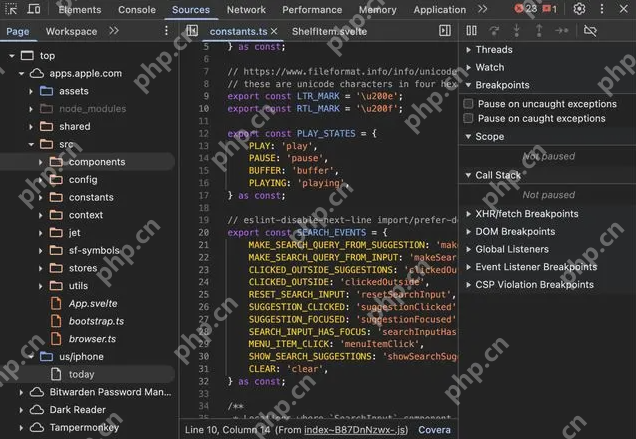Toggle the navigator sidebar icon

tap(192, 31)
